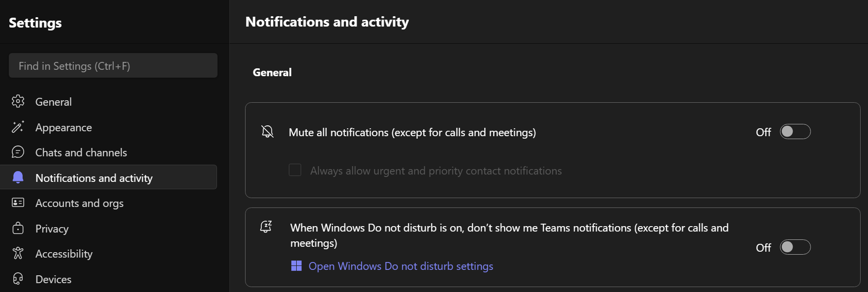Check Always allow urgent and priority notifications
The height and width of the screenshot is (292, 868).
[295, 170]
